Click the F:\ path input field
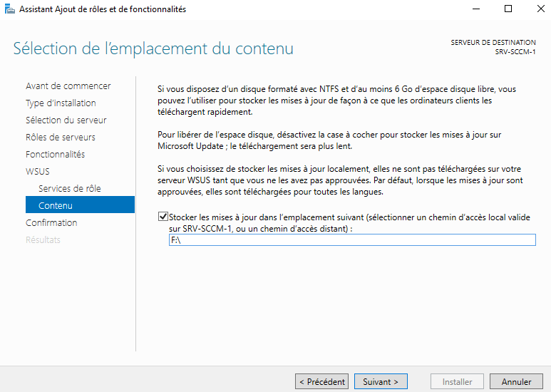This screenshot has width=551, height=392. click(x=351, y=241)
